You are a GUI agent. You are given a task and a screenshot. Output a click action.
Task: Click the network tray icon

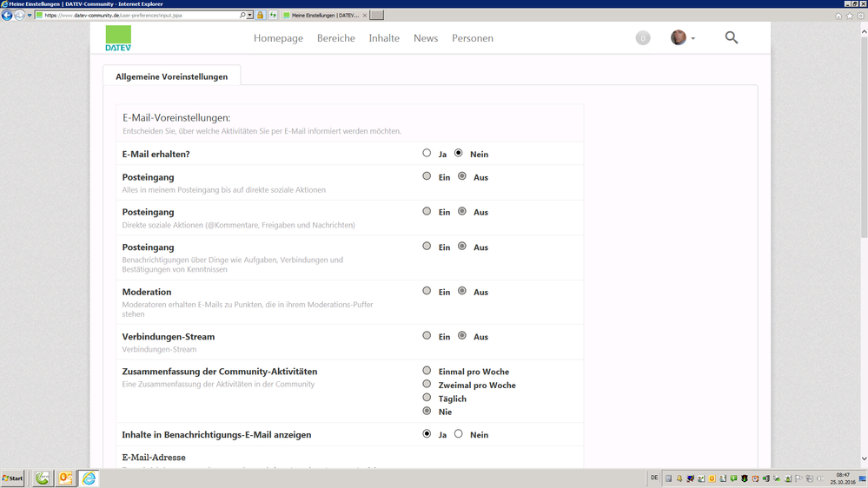click(x=809, y=478)
